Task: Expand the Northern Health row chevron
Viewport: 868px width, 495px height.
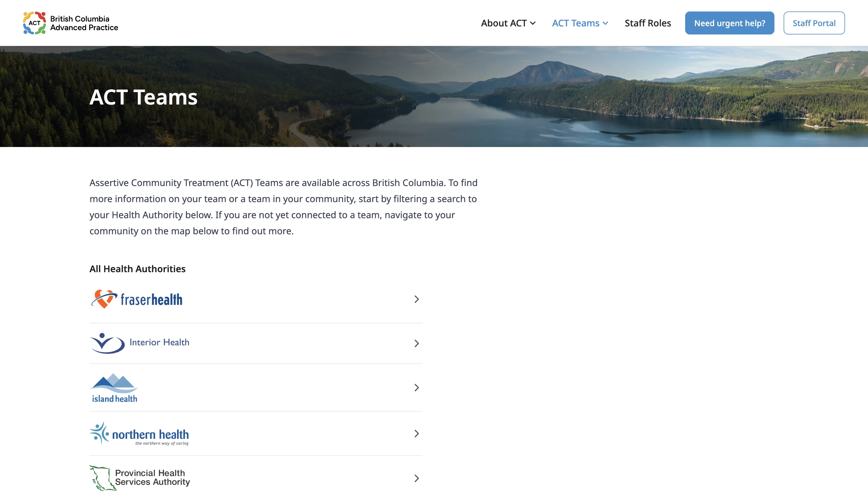Action: (416, 434)
